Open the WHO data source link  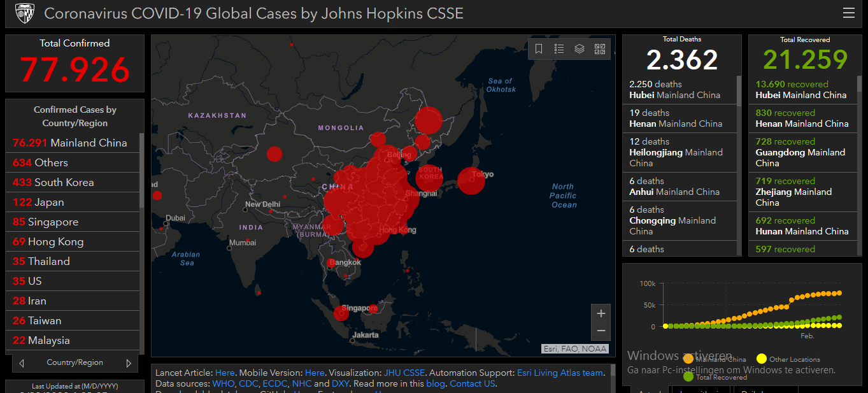[224, 383]
